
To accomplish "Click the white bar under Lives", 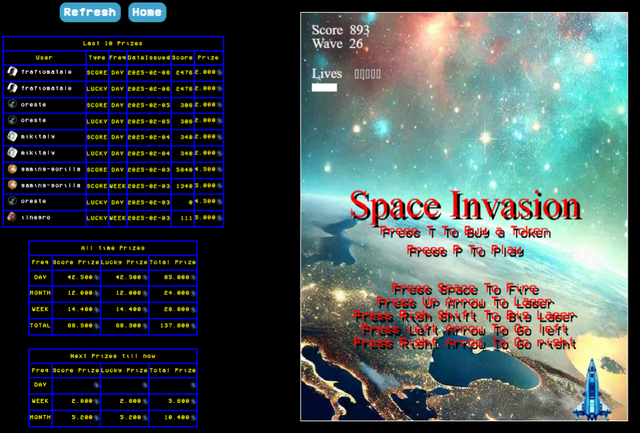I will click(x=324, y=87).
